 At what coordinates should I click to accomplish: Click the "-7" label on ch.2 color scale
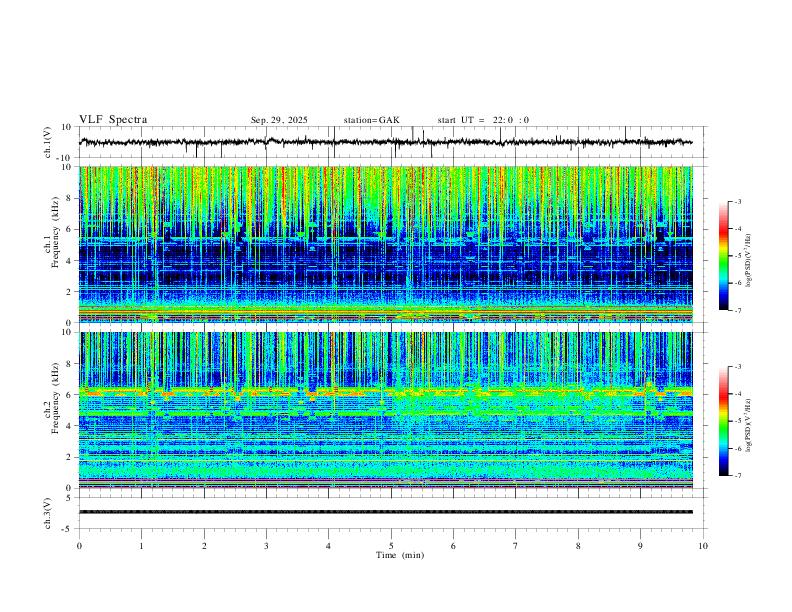[738, 476]
